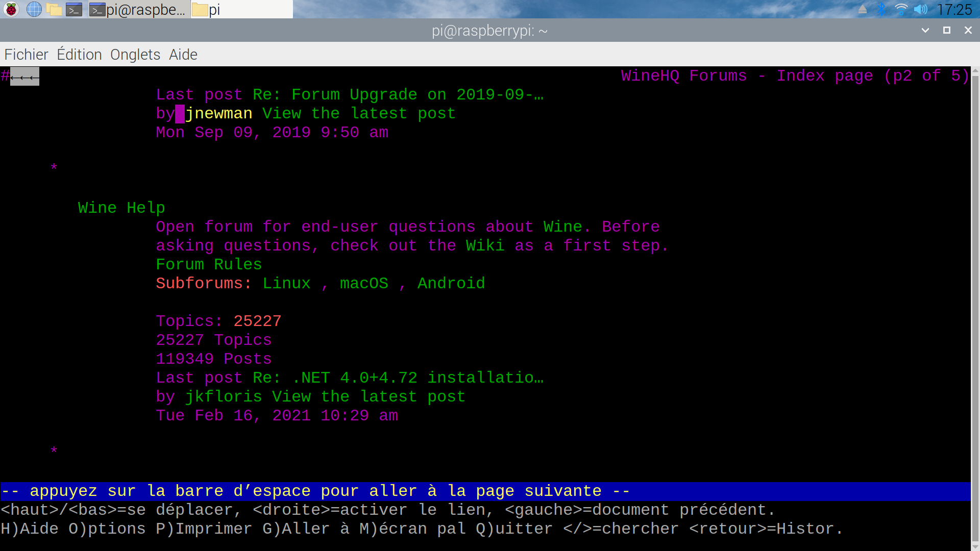Click 'View the latest post' after jkfloris

369,396
